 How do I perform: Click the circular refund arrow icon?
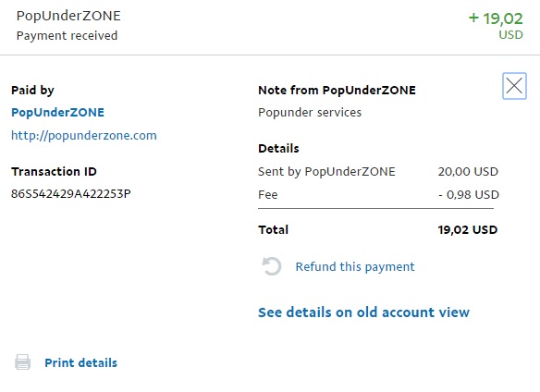[x=271, y=266]
